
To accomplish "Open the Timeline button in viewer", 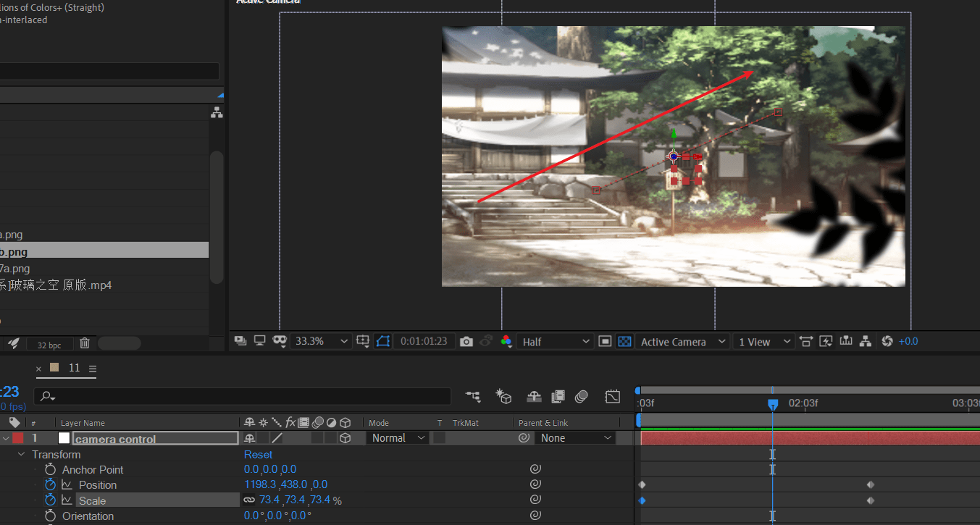I will click(x=845, y=341).
